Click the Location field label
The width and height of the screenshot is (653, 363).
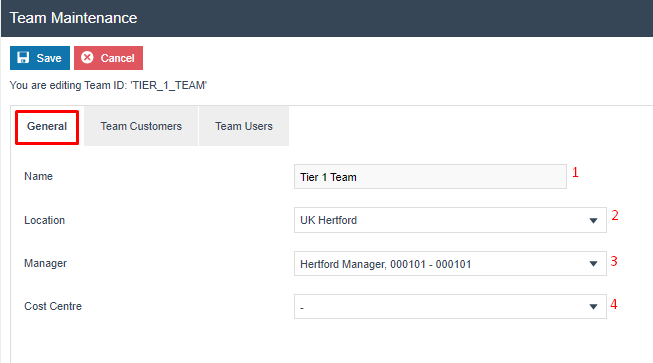[45, 220]
